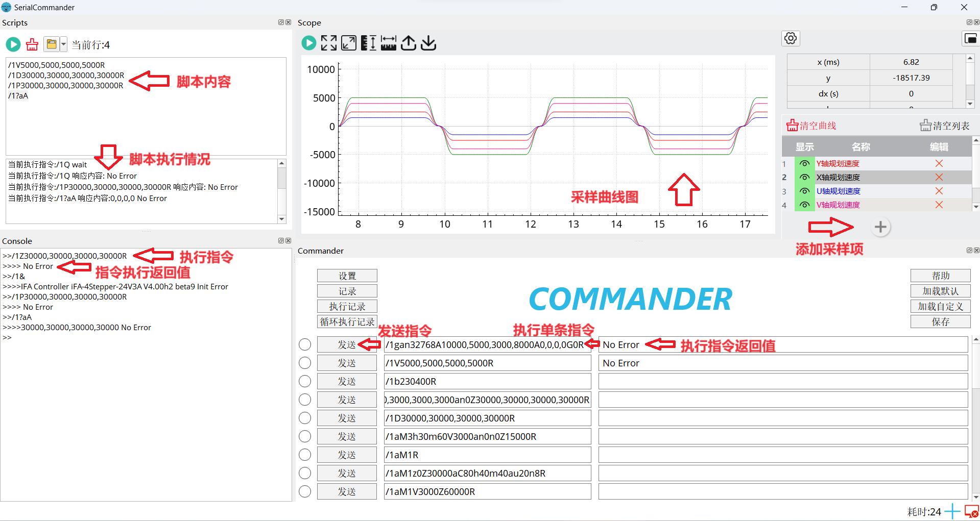Click the 设置 button in Commander
The image size is (980, 521).
[347, 276]
